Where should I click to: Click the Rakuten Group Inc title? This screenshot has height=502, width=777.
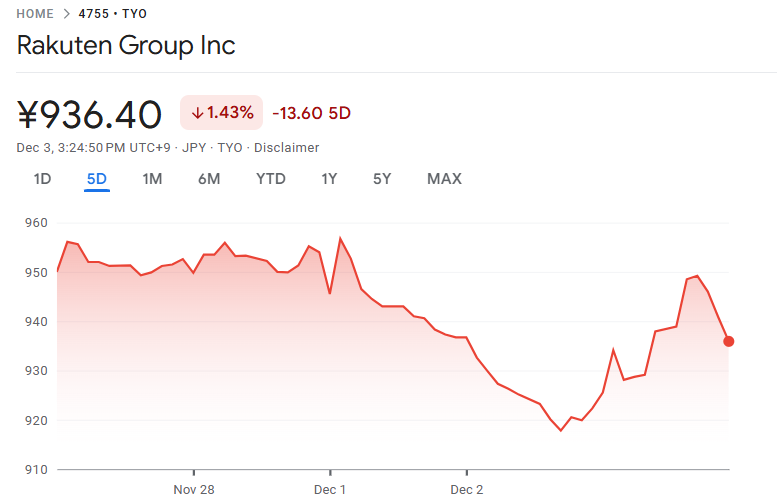click(126, 47)
